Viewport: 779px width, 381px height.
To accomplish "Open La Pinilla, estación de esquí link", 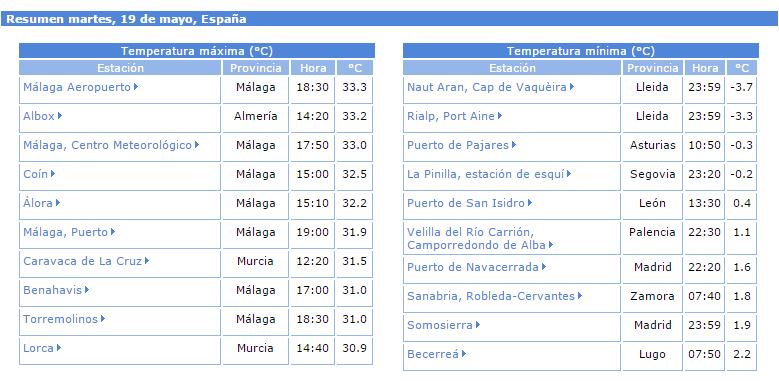I will coord(486,174).
